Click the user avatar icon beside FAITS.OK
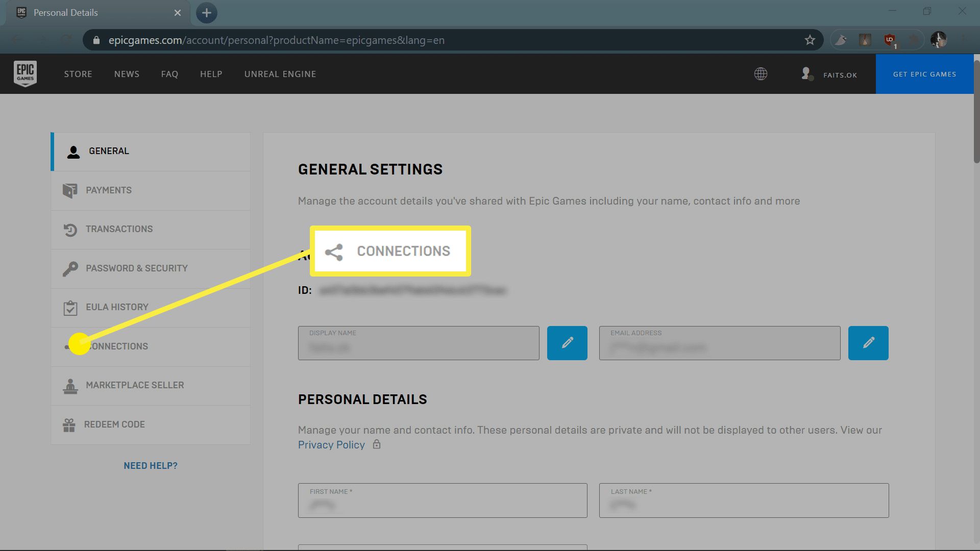980x551 pixels. pos(806,74)
